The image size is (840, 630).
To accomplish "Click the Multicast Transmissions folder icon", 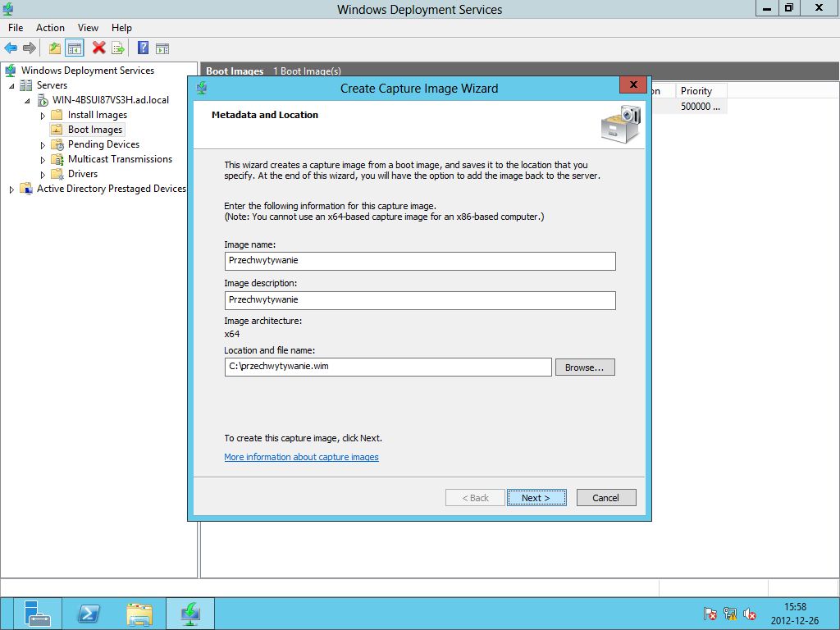I will tap(57, 159).
